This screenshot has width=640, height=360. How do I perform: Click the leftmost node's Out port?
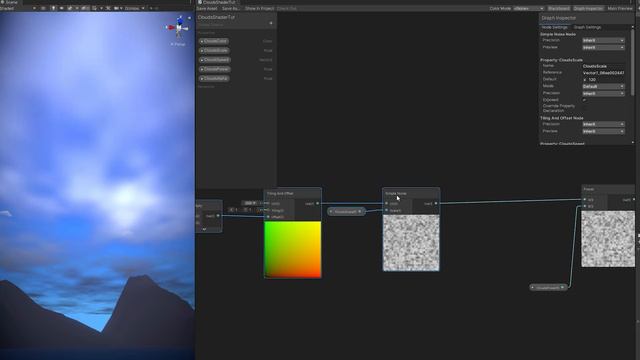point(218,216)
